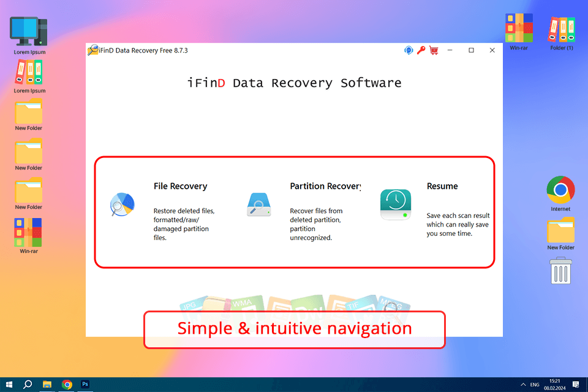Screen dimensions: 588x392
Task: Select the Folder (1) desktop icon
Action: [x=562, y=33]
